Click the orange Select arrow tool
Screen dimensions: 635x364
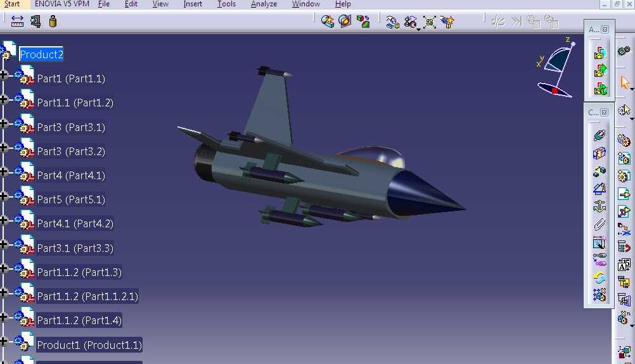point(625,82)
